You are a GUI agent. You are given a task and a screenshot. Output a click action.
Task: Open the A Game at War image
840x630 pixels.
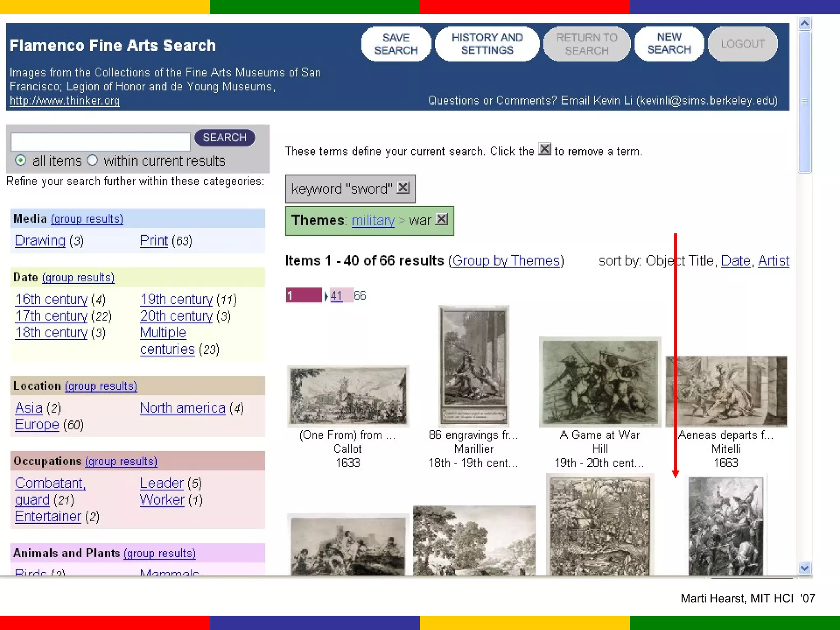[x=600, y=382]
